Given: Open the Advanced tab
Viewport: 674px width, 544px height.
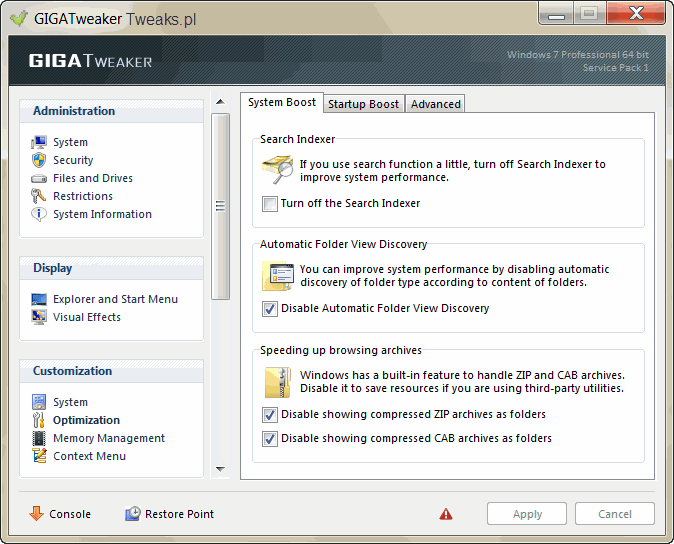Looking at the screenshot, I should (435, 104).
